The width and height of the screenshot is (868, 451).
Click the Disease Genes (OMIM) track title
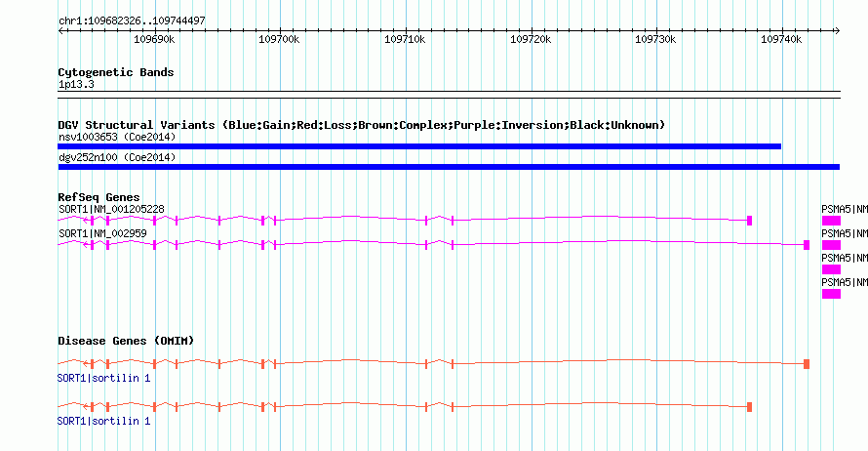126,341
